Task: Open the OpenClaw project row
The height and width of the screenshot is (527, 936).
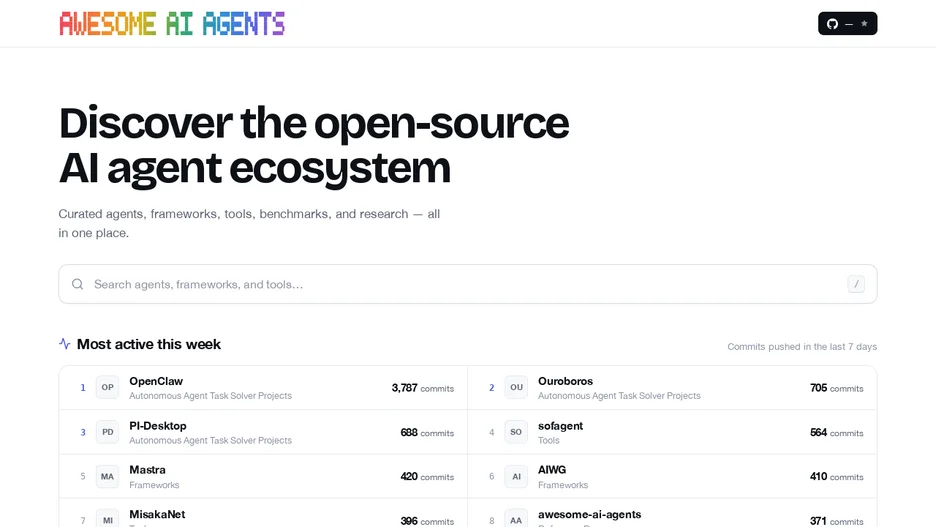Action: point(263,388)
